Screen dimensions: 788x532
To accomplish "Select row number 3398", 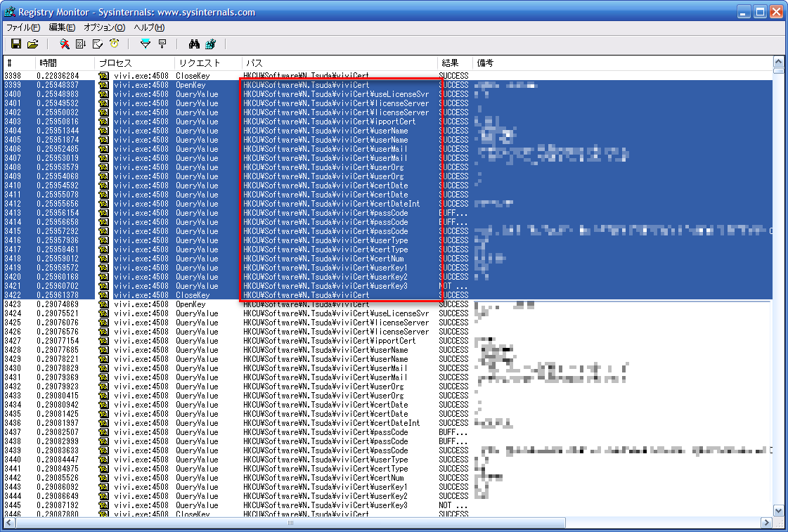I will (x=13, y=76).
